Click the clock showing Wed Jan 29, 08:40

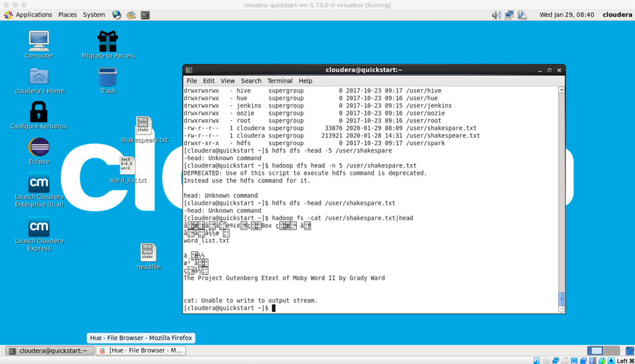567,15
